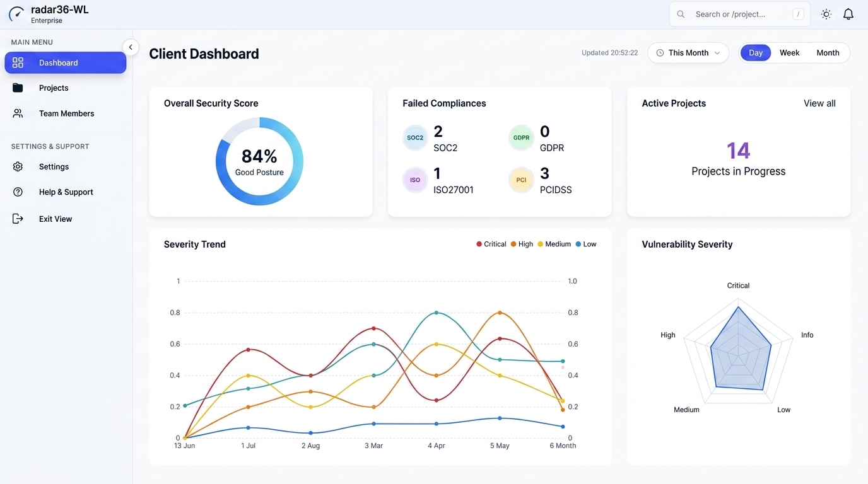Image resolution: width=868 pixels, height=484 pixels.
Task: Click the Help & Support question icon
Action: click(18, 192)
